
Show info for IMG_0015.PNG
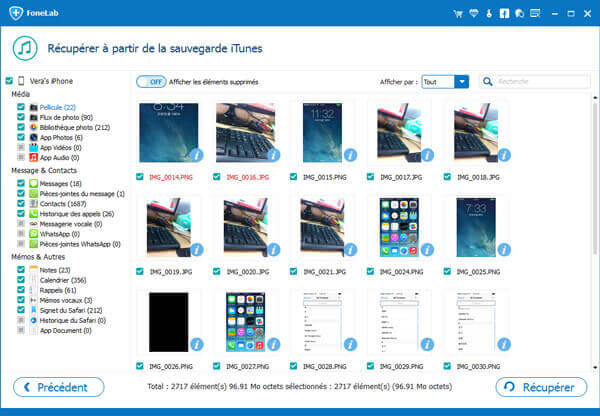[351, 155]
